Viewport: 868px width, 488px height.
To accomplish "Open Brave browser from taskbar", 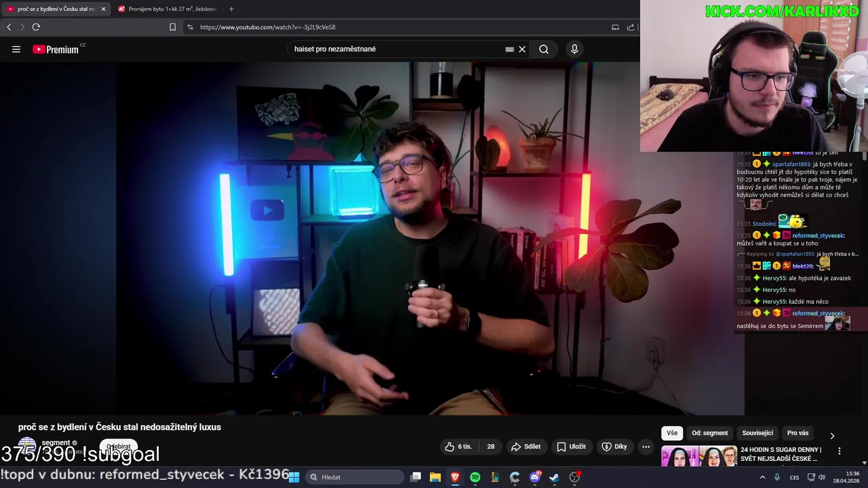I will pos(455,477).
